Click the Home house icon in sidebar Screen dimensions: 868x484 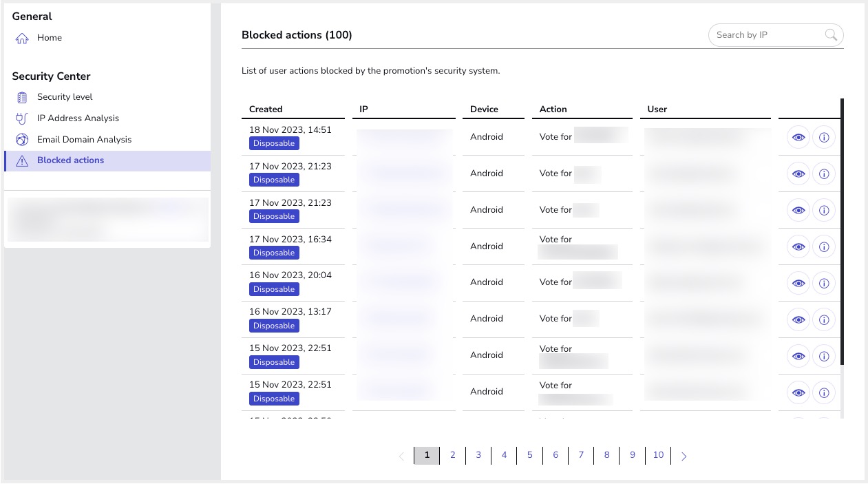[x=22, y=39]
